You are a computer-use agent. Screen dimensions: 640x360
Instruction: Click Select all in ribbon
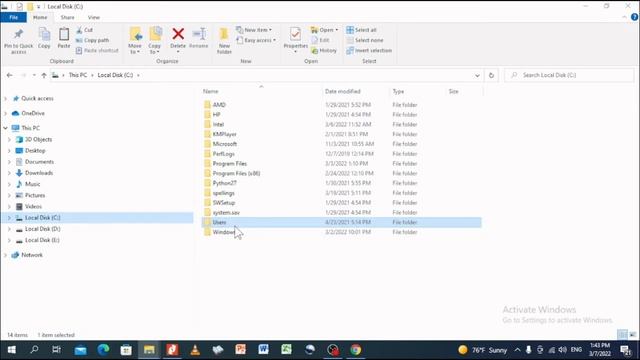(x=361, y=30)
